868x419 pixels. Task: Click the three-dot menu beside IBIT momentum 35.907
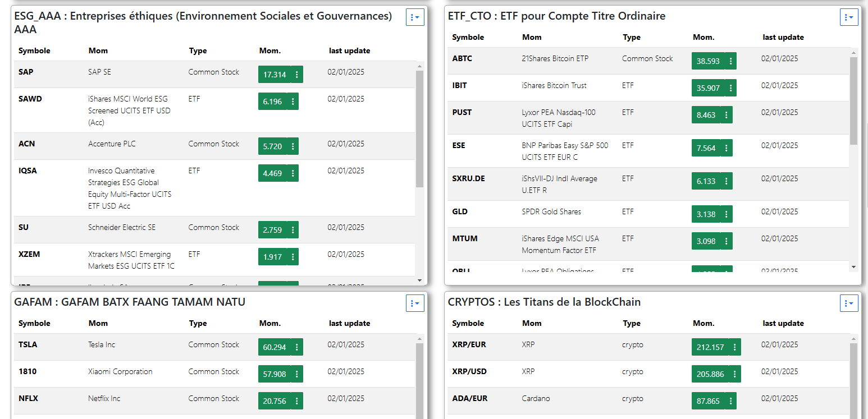coord(730,88)
